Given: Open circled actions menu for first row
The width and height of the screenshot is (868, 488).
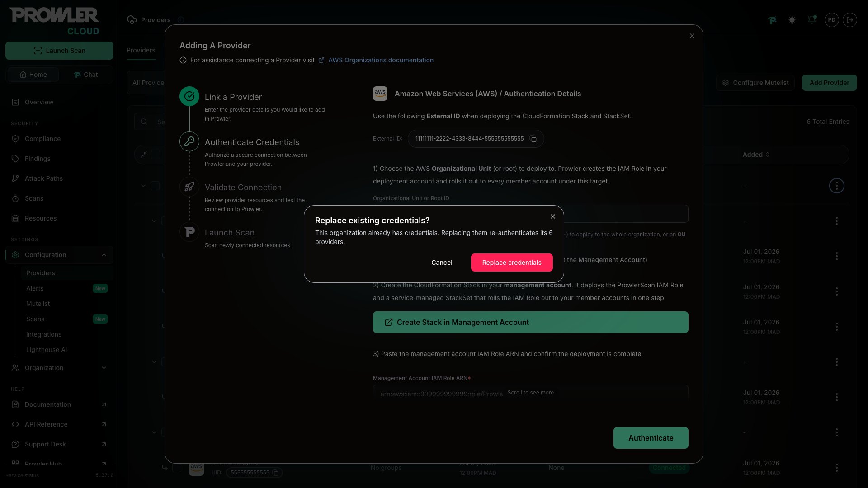Looking at the screenshot, I should [x=837, y=186].
